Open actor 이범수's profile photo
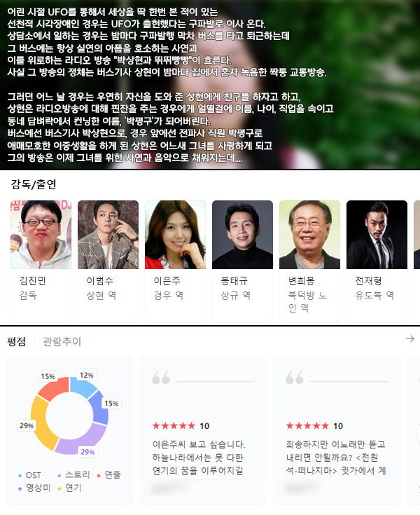 (108, 235)
